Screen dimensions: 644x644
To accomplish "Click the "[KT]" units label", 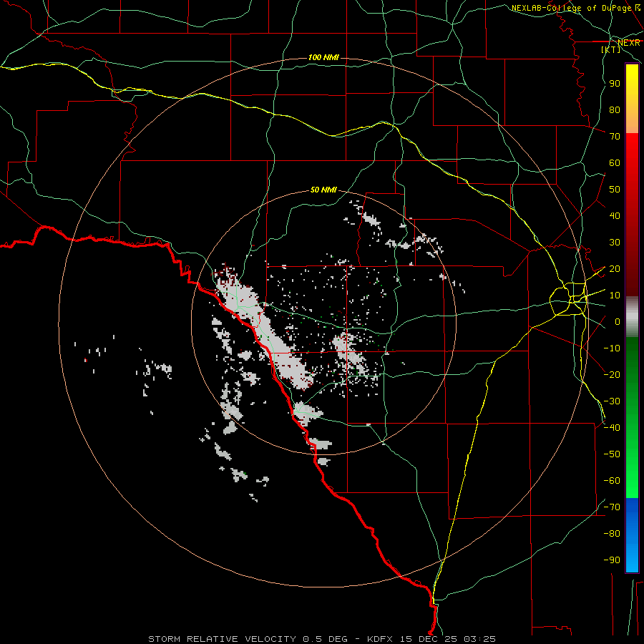I will tap(611, 49).
